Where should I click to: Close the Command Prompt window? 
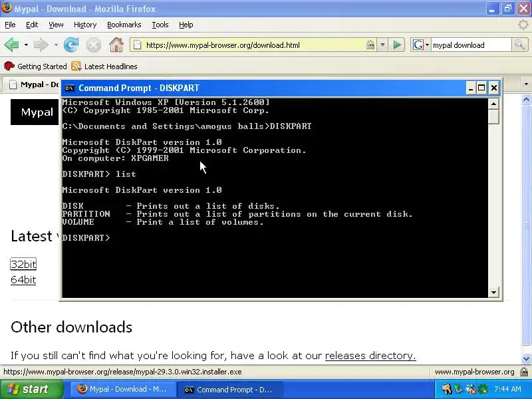pyautogui.click(x=494, y=88)
